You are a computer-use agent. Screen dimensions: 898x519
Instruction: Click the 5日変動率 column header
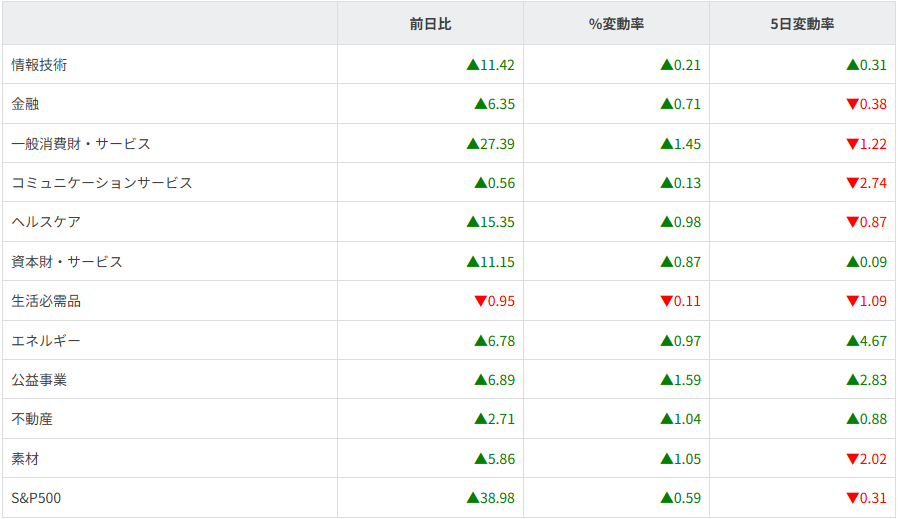pyautogui.click(x=802, y=24)
